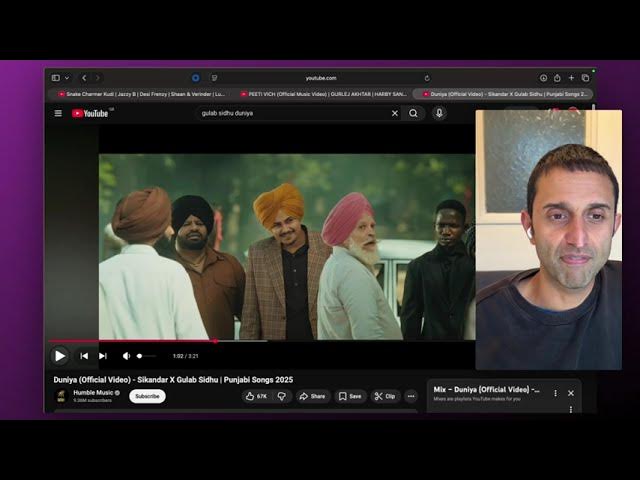
Task: Dislike the video
Action: (x=282, y=396)
